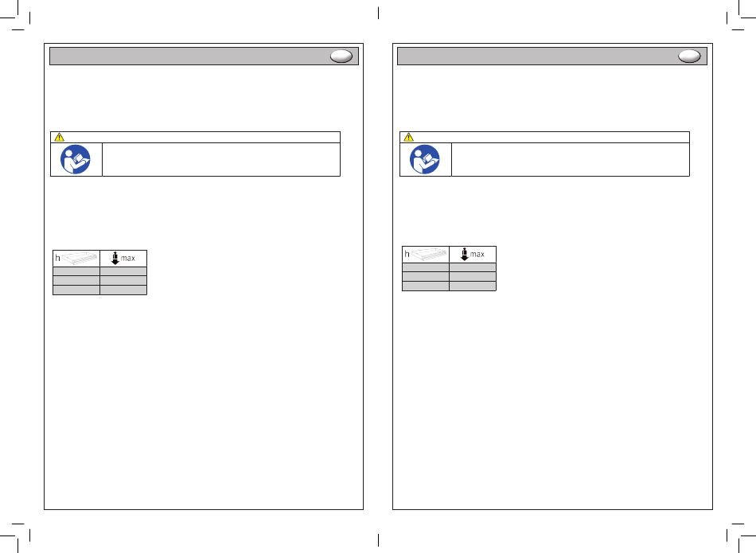Select the gray title bar of left page
Viewport: 756px width, 553px height.
204,56
